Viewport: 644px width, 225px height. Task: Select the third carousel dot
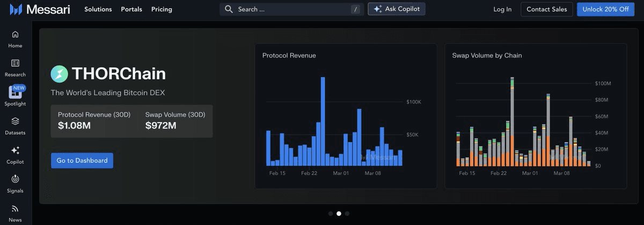point(347,213)
